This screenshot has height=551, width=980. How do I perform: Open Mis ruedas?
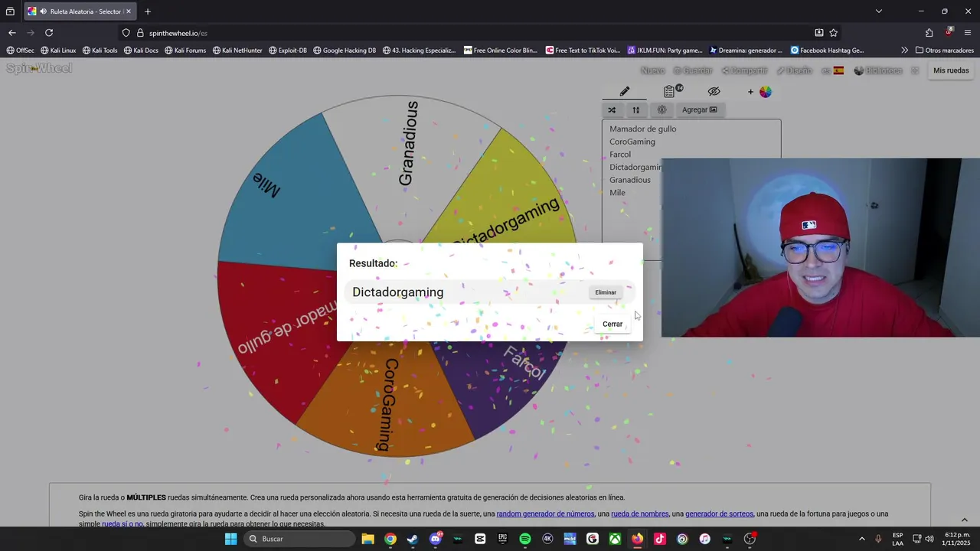pyautogui.click(x=951, y=70)
